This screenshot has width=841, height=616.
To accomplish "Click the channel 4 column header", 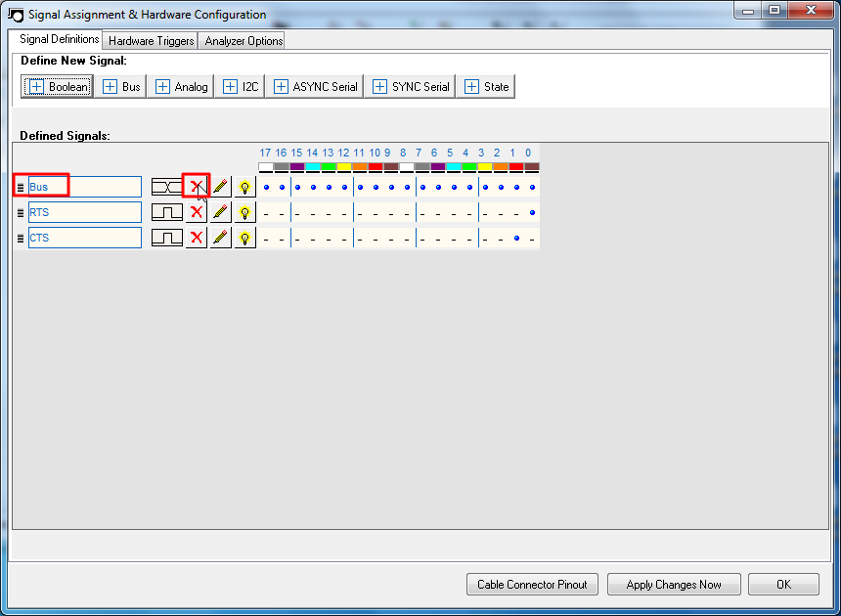I will point(465,153).
